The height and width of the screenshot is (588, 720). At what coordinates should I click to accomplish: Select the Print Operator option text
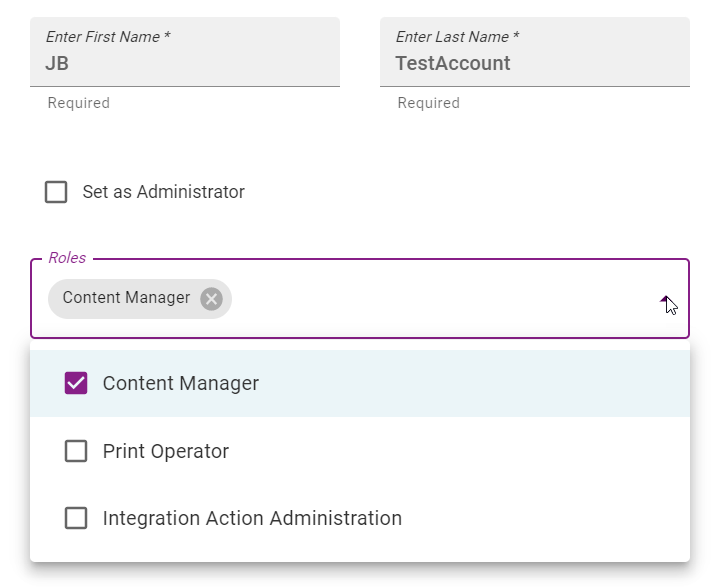coord(166,451)
